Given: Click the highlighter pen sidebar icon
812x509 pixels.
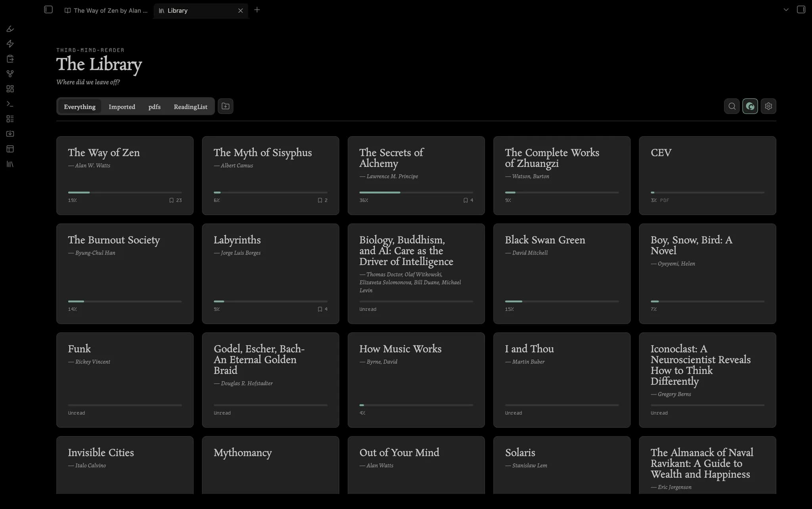Looking at the screenshot, I should click(10, 29).
